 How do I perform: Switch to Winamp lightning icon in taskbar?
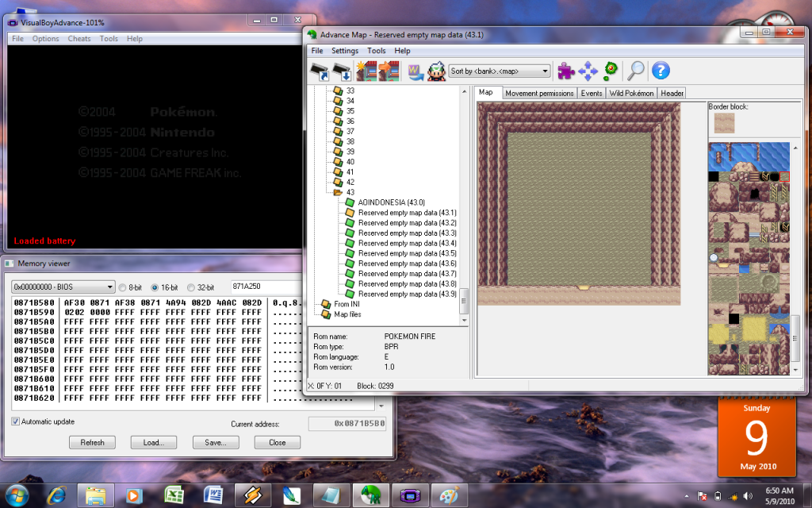pos(252,495)
